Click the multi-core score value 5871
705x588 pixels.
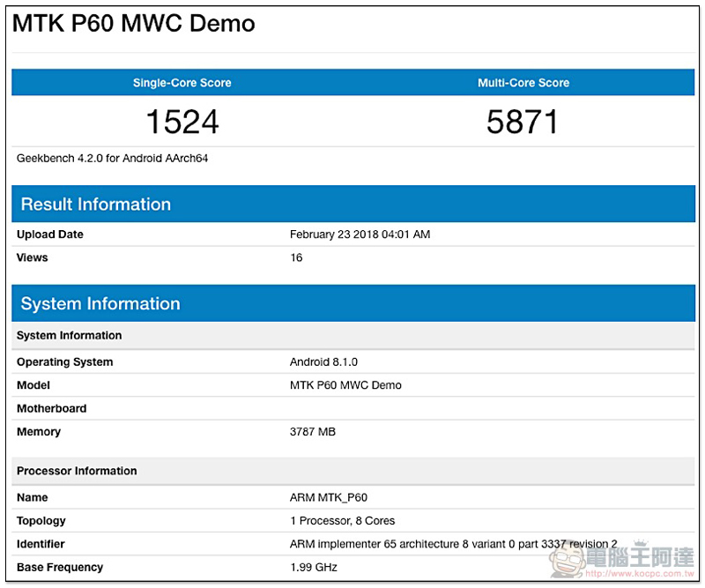523,122
